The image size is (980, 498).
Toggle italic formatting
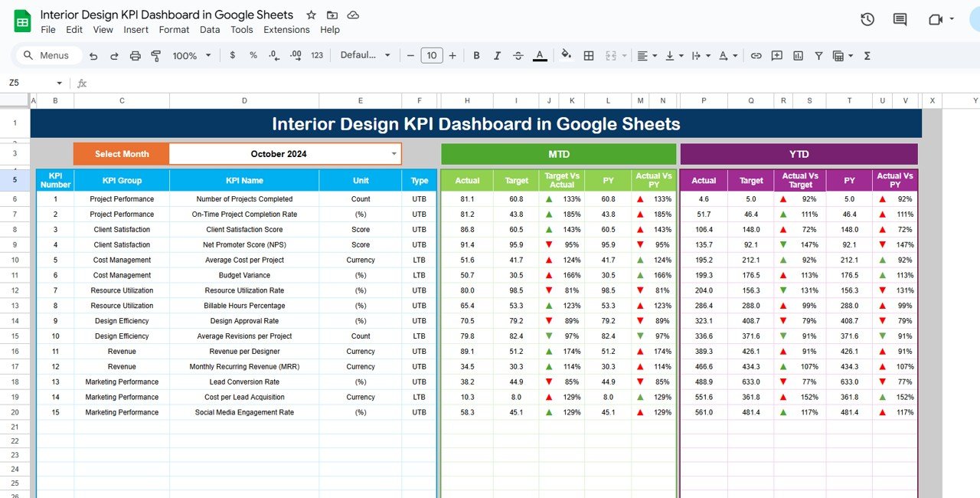(x=498, y=56)
